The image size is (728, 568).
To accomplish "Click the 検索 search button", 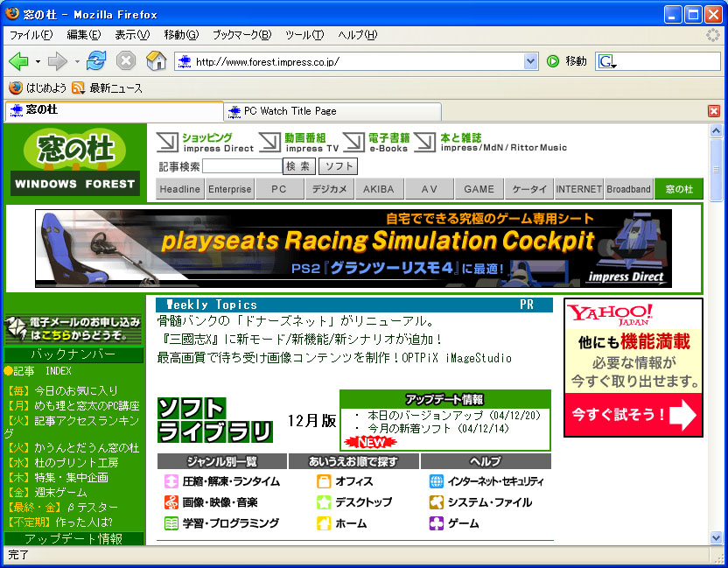I will (x=298, y=166).
